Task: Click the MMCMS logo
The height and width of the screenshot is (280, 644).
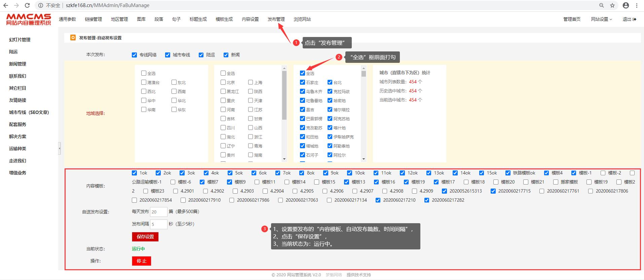Action: click(x=29, y=19)
